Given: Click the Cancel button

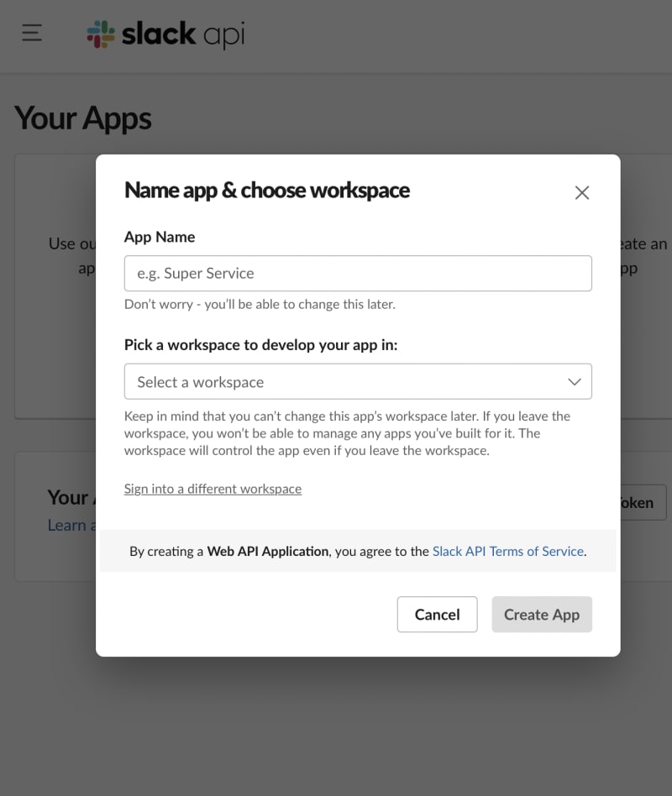Looking at the screenshot, I should pos(437,615).
